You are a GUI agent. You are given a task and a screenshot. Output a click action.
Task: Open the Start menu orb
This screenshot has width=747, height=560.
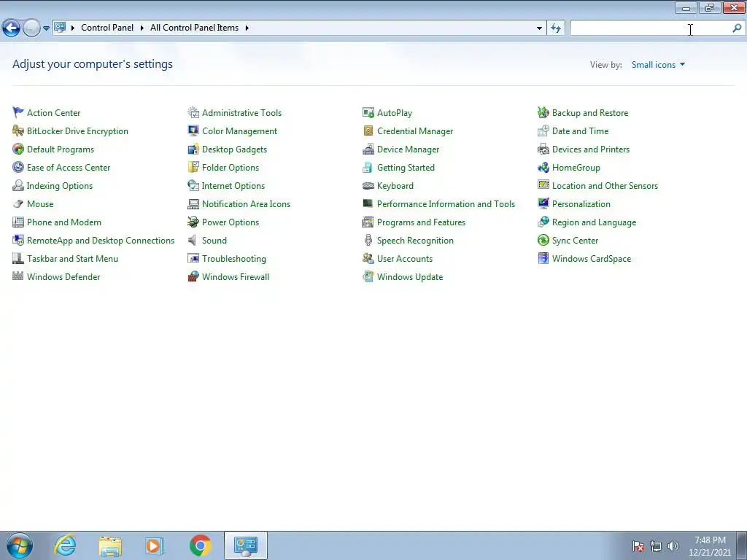pyautogui.click(x=20, y=545)
